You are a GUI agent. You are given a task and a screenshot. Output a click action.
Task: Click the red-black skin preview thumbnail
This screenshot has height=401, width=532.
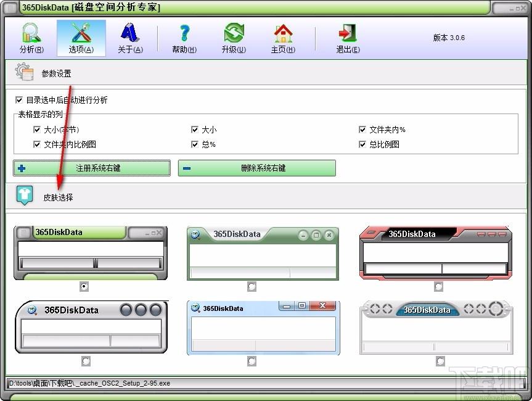tap(436, 253)
